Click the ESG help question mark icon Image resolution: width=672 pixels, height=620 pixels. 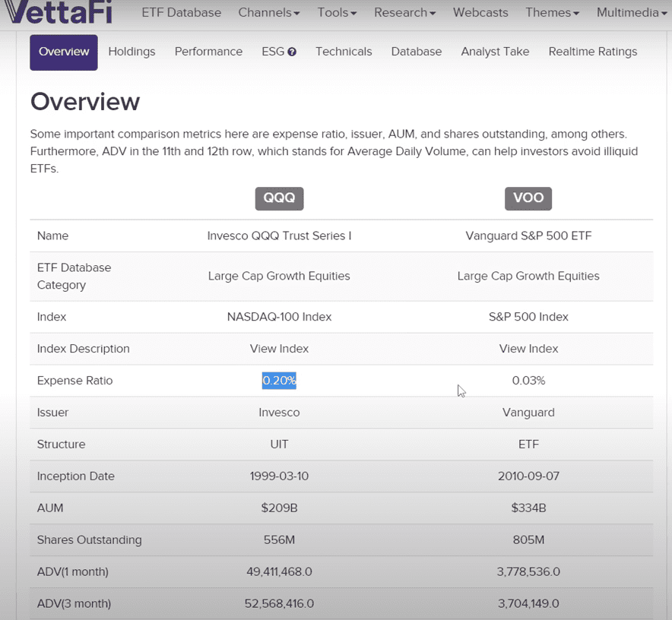click(x=292, y=52)
